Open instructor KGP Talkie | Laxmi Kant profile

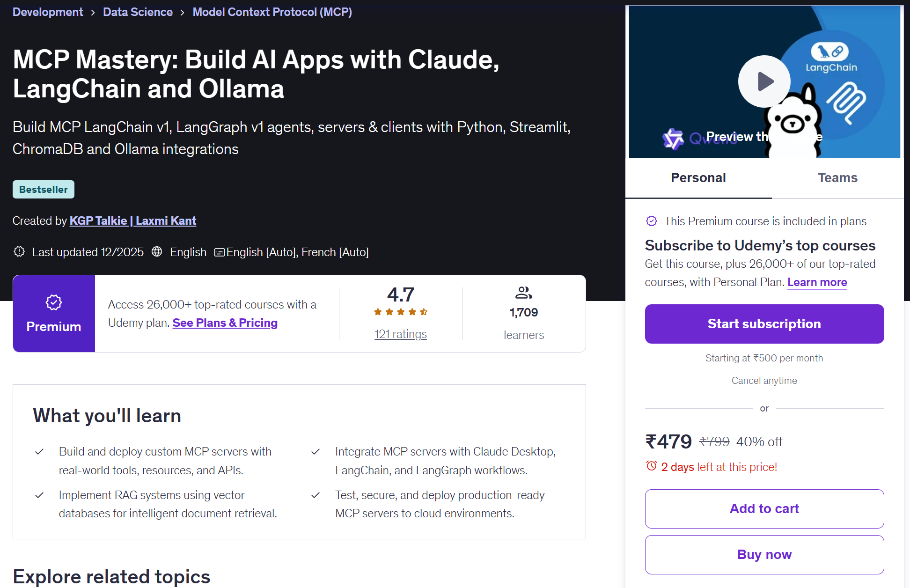tap(132, 221)
